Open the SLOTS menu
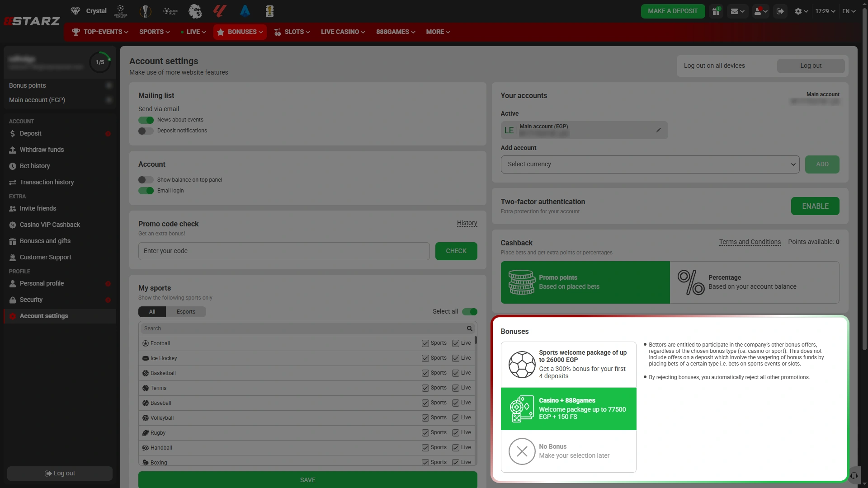868x488 pixels. [292, 32]
